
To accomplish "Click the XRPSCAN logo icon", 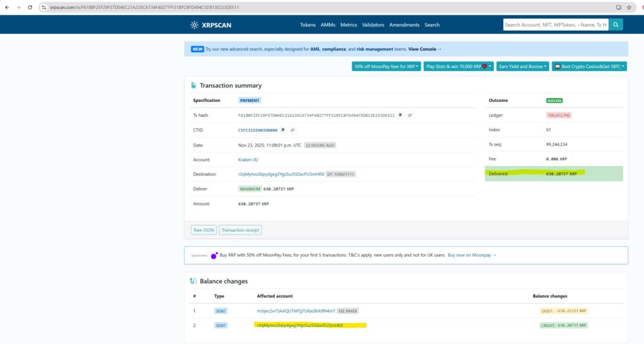I will pos(194,25).
